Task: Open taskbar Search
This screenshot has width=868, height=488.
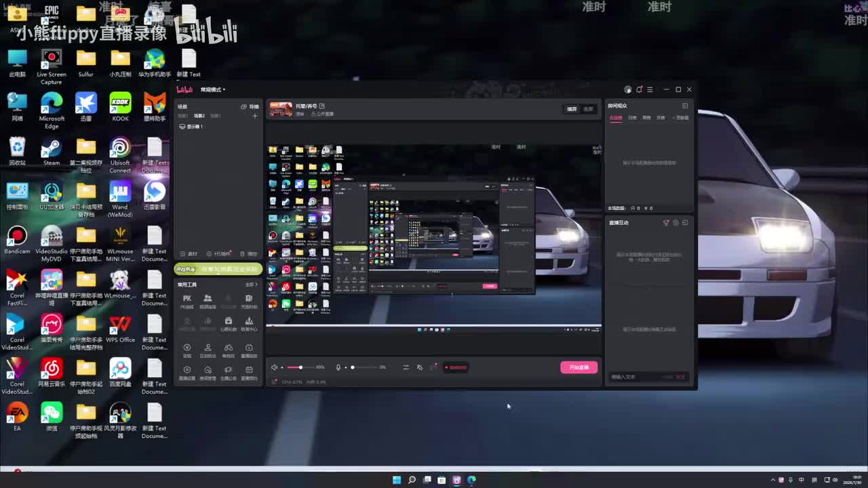Action: click(412, 480)
